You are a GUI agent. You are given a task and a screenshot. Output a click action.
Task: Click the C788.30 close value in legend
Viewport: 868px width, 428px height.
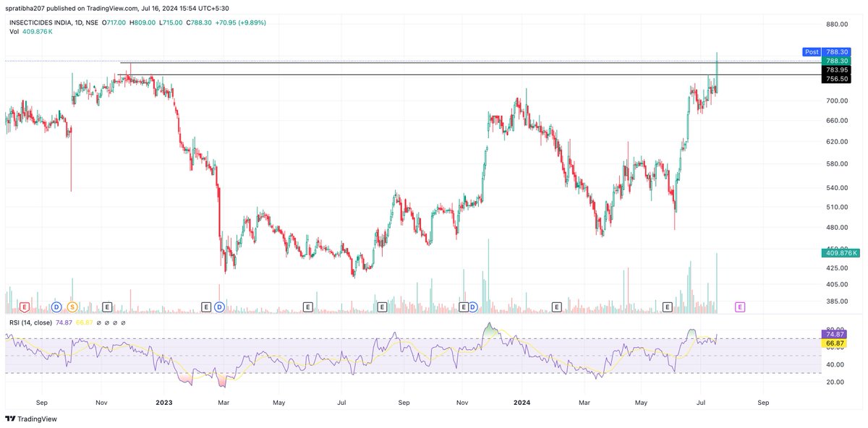[199, 22]
